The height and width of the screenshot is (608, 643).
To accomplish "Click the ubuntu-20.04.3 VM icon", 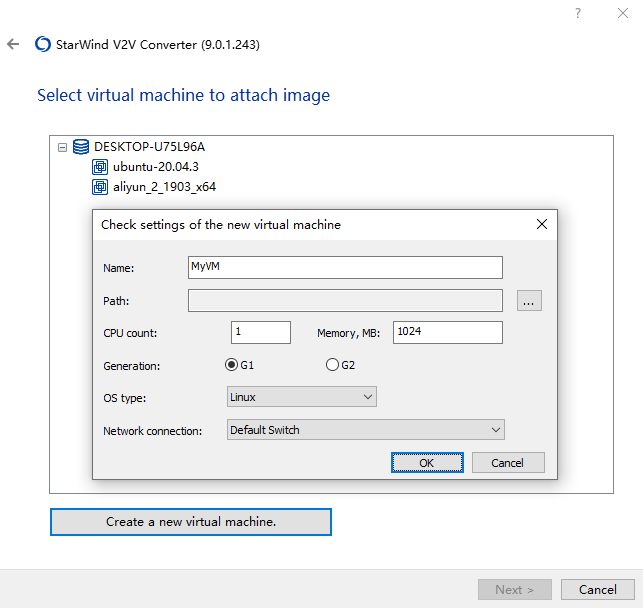I will [100, 167].
